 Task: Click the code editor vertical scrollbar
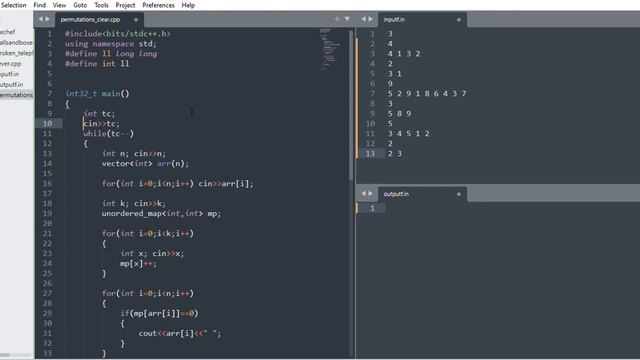coord(351,105)
